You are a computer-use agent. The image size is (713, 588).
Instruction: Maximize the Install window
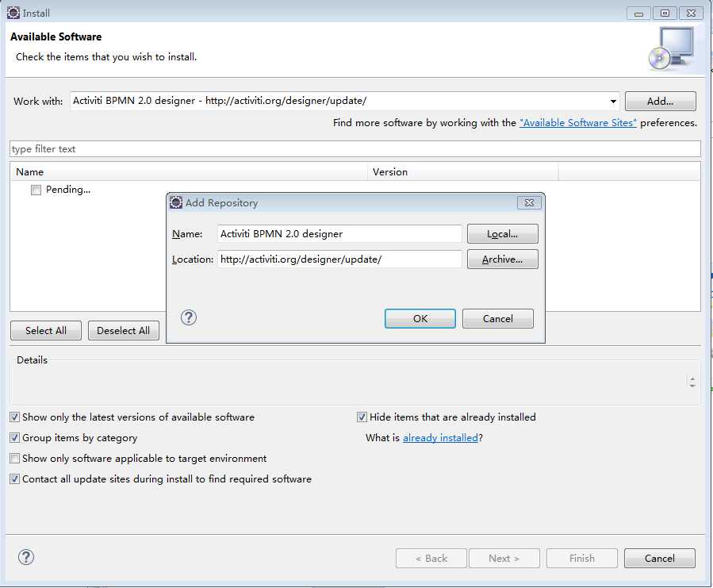(x=665, y=13)
